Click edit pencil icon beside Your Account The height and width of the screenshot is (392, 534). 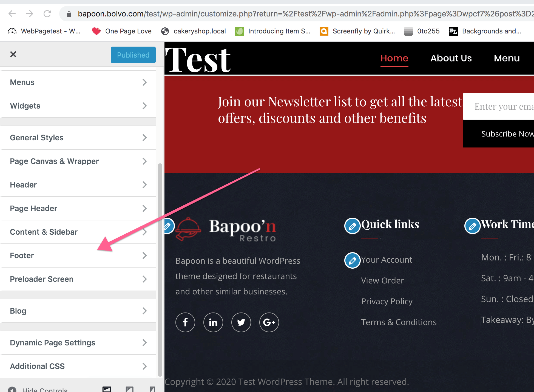click(352, 260)
